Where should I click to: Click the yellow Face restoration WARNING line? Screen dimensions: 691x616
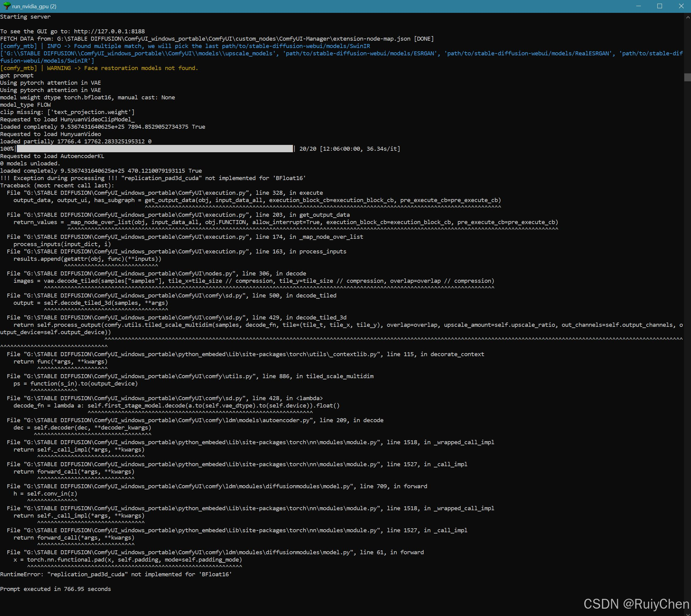pos(99,68)
